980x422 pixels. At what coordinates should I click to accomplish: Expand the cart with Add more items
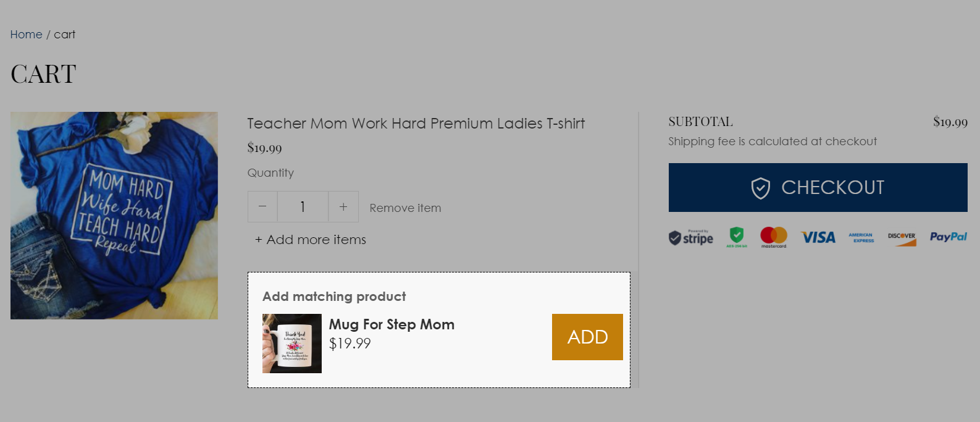(309, 240)
